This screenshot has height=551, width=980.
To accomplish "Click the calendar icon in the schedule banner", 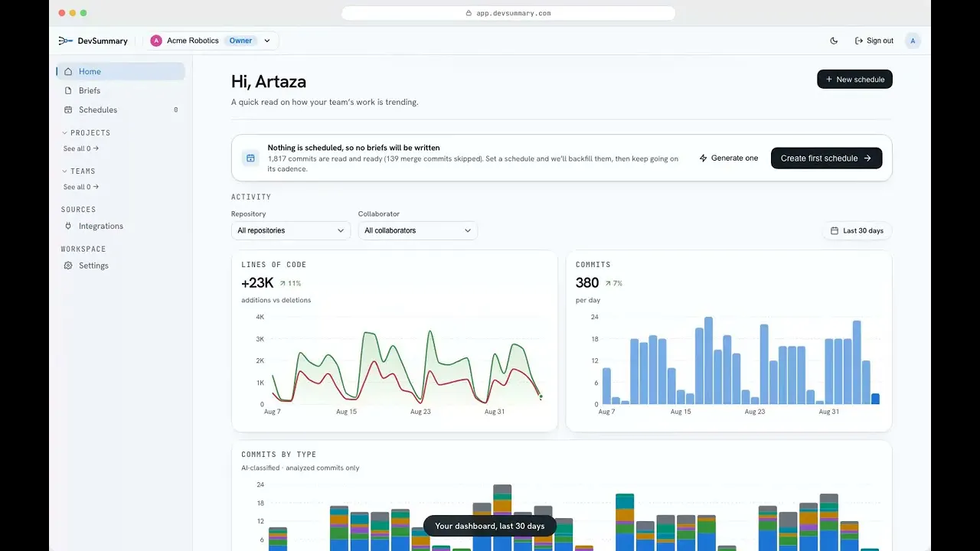I will click(x=250, y=158).
